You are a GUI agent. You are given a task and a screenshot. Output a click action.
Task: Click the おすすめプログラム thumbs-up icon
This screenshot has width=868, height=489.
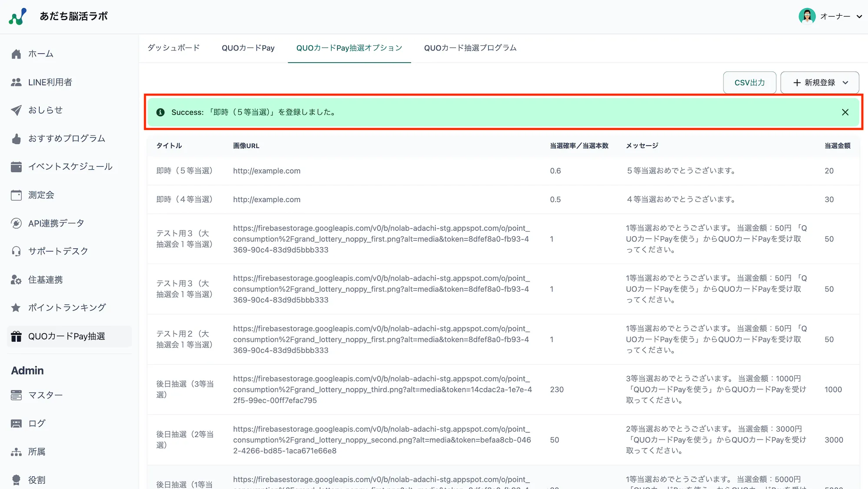pos(16,139)
